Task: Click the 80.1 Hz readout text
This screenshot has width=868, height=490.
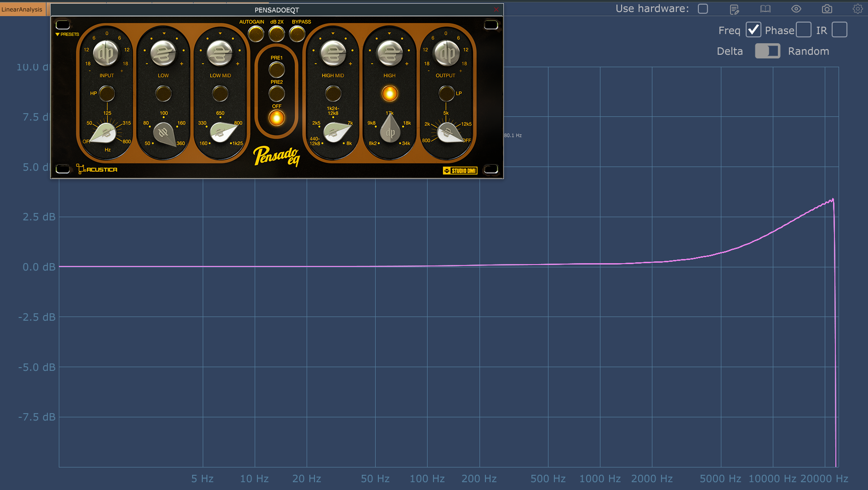Action: [x=513, y=135]
